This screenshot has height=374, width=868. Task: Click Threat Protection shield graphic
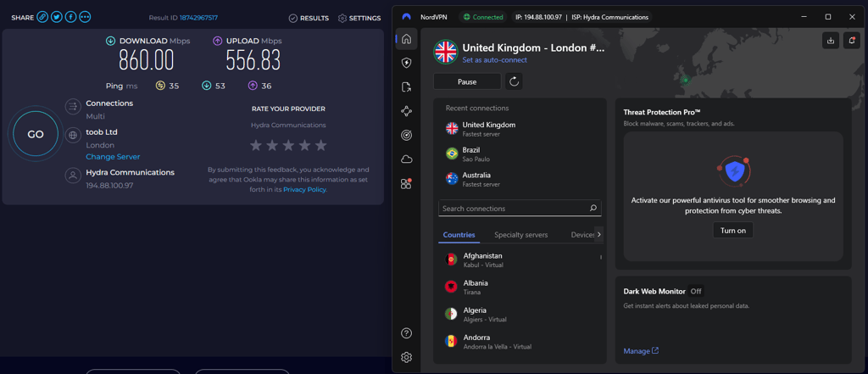(733, 173)
